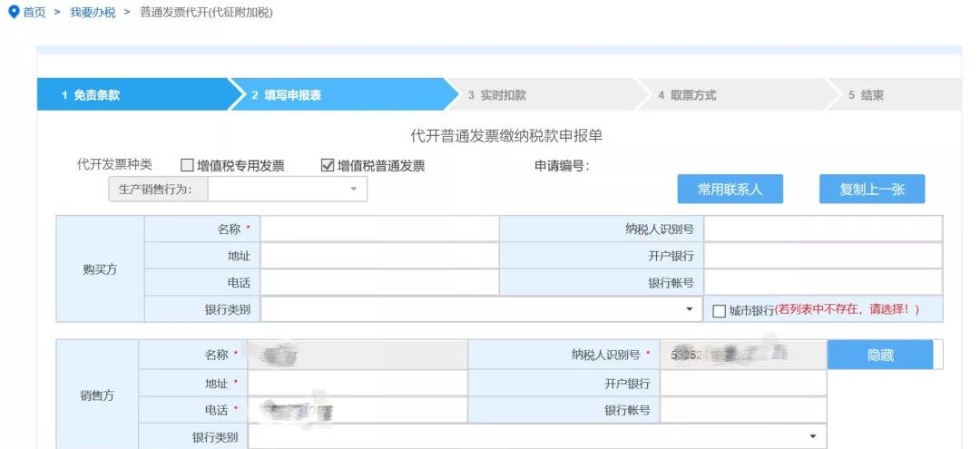Image resolution: width=980 pixels, height=449 pixels.
Task: Click 申请编号 label
Action: (562, 165)
